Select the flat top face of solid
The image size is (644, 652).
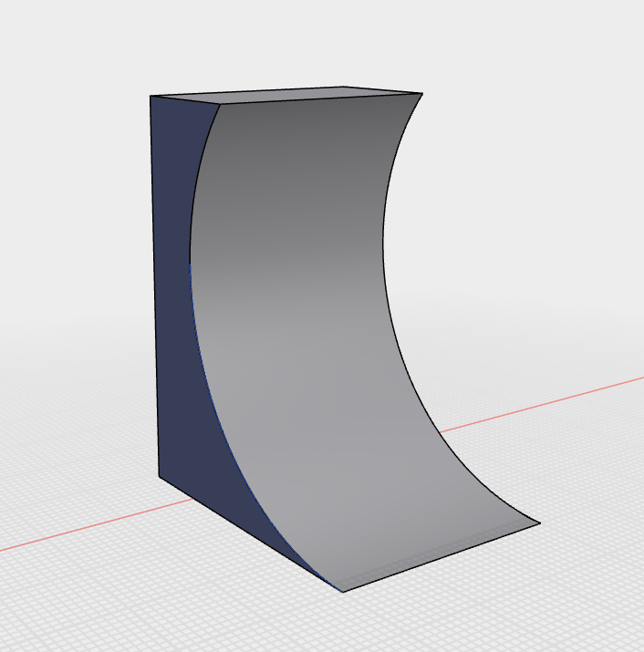pyautogui.click(x=287, y=95)
